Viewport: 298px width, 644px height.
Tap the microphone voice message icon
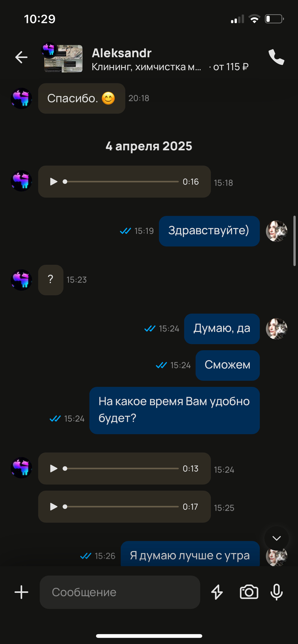click(x=277, y=592)
